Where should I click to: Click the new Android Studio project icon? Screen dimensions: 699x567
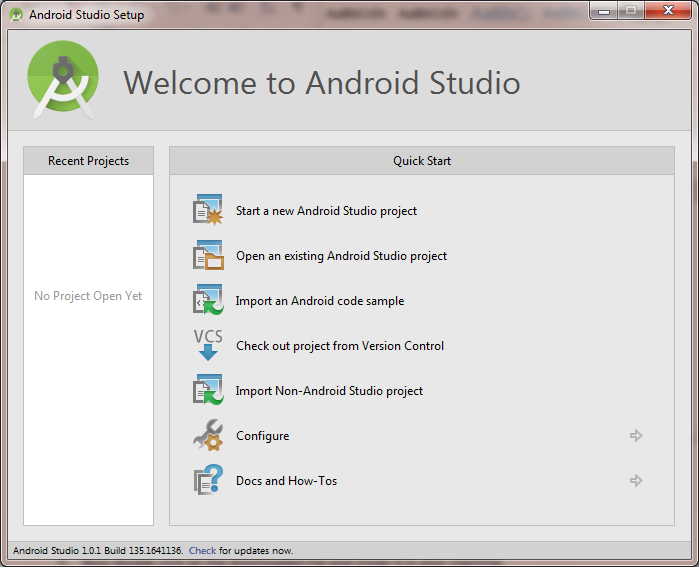click(208, 210)
